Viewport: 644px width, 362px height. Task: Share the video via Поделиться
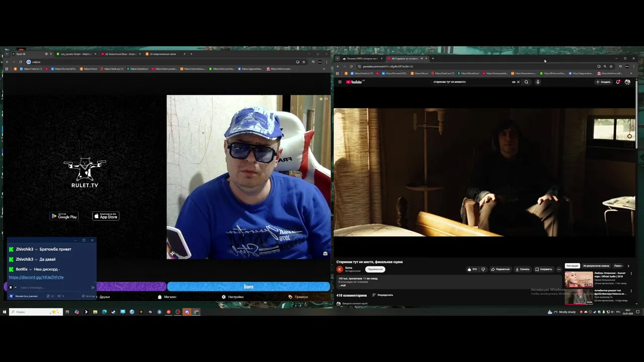point(501,269)
